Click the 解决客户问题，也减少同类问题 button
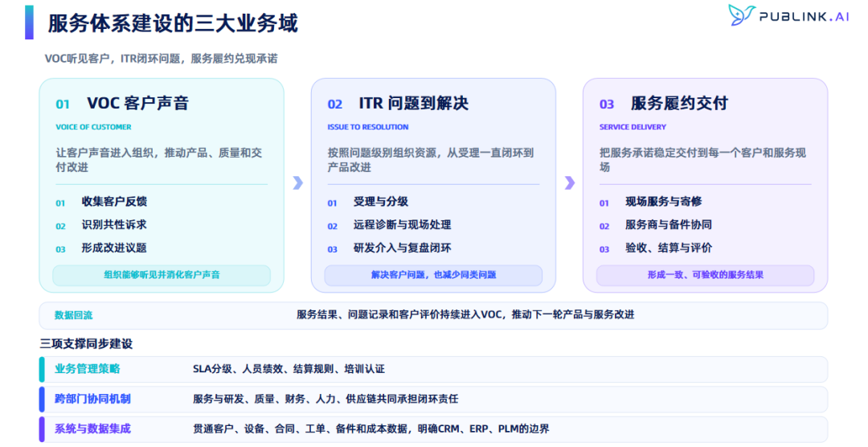 [433, 275]
